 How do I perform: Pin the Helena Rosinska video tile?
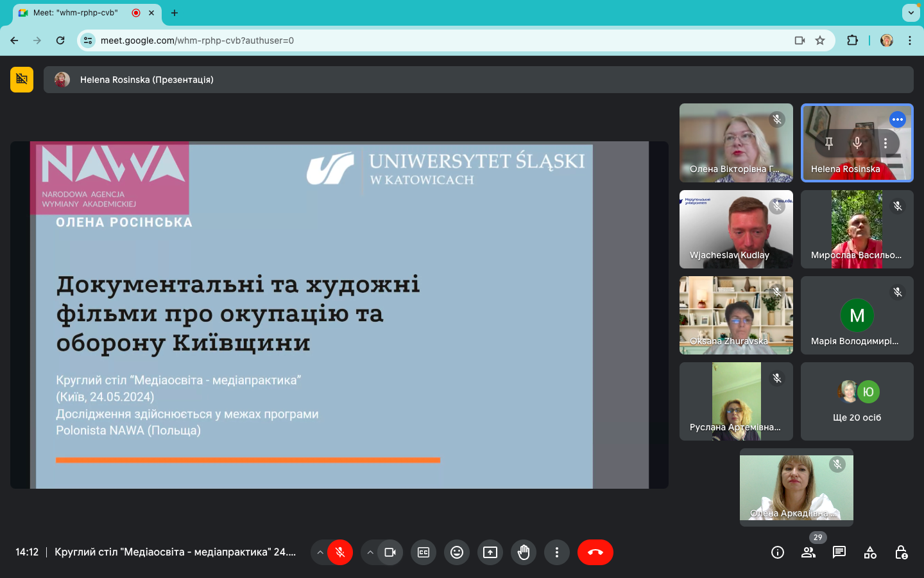tap(829, 143)
